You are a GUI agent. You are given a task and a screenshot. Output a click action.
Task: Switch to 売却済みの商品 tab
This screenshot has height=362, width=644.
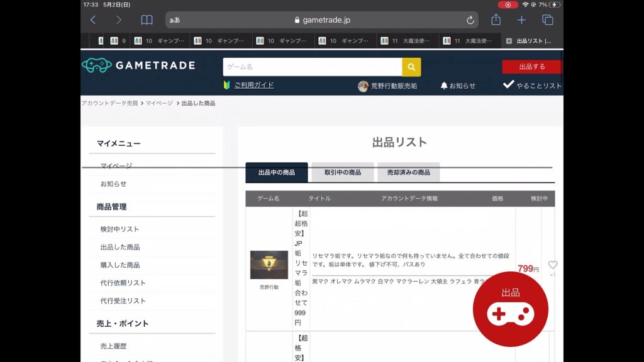point(408,172)
